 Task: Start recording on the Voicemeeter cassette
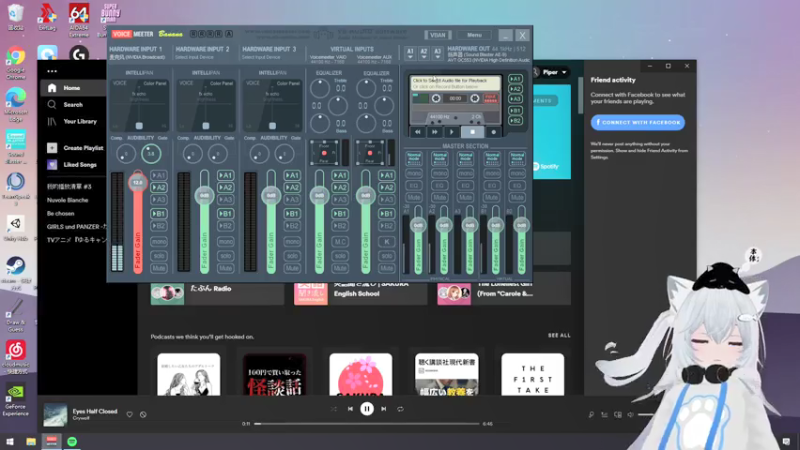[x=493, y=132]
